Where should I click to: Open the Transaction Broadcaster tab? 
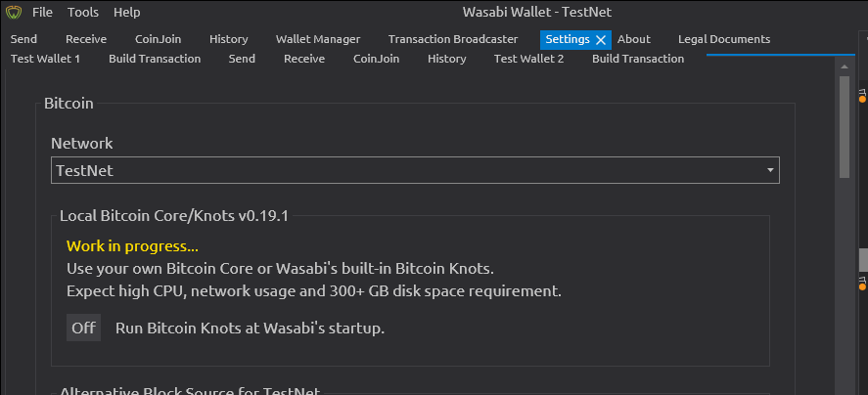(x=453, y=39)
